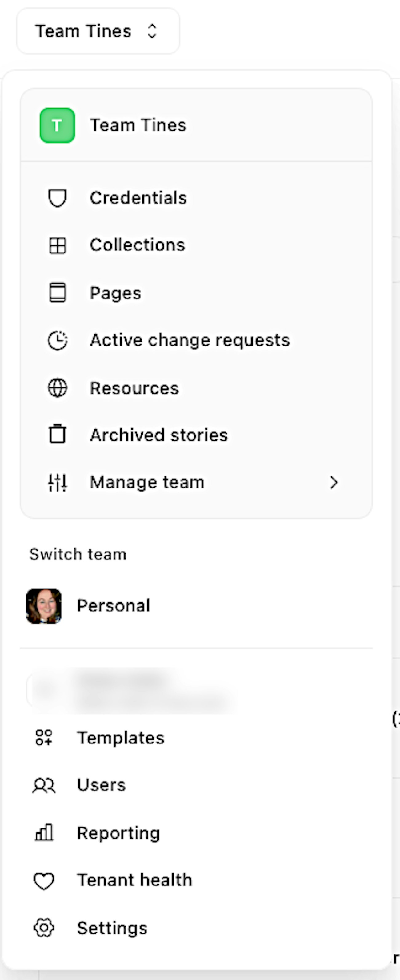Open the Team Tines team switcher dropdown
The height and width of the screenshot is (980, 400).
coord(98,31)
